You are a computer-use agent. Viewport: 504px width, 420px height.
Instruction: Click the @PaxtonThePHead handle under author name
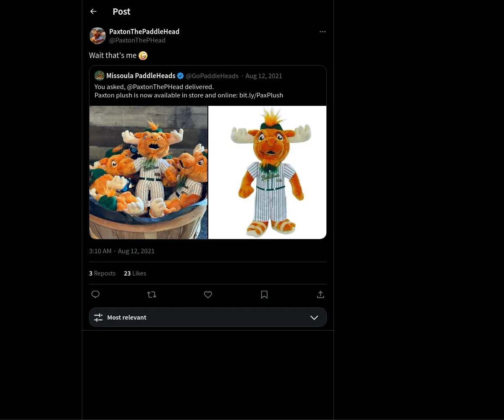(137, 40)
